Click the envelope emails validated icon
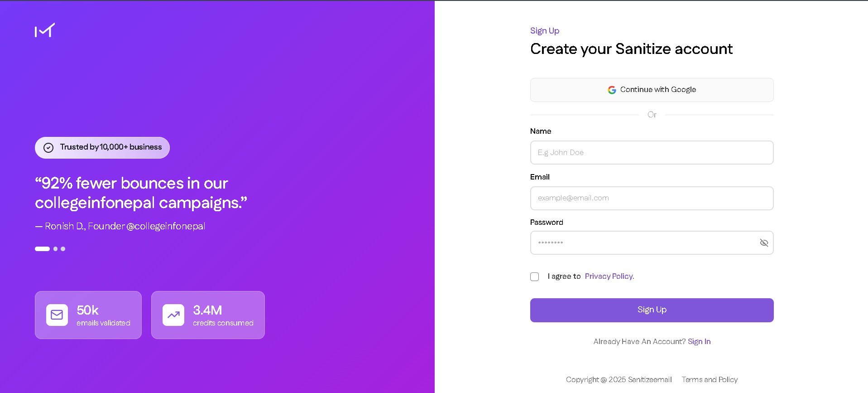Screen dimensions: 868x393 click(x=57, y=315)
